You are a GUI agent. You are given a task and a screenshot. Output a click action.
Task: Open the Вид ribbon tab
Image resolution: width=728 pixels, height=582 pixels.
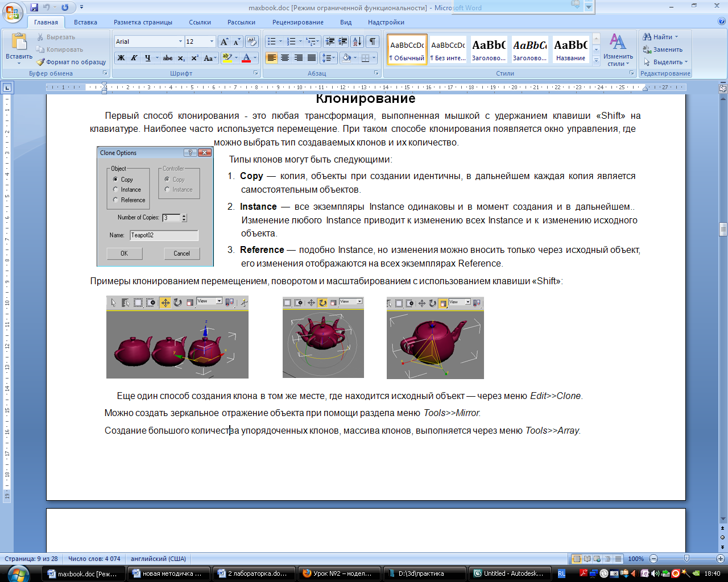point(346,22)
